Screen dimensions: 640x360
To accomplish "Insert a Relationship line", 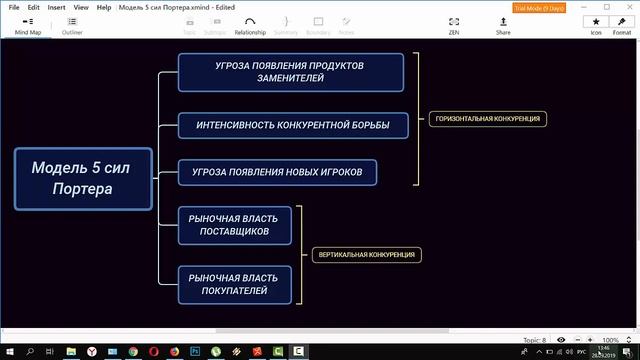I will pyautogui.click(x=250, y=26).
